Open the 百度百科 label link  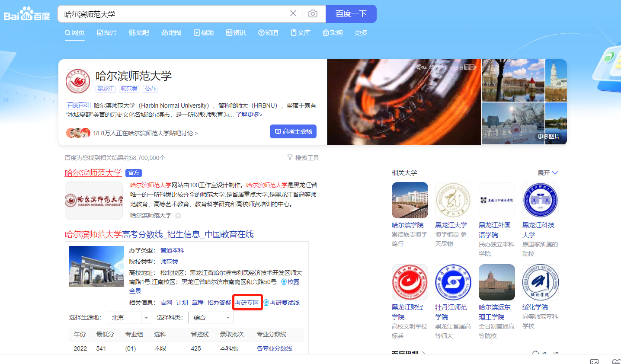(78, 105)
